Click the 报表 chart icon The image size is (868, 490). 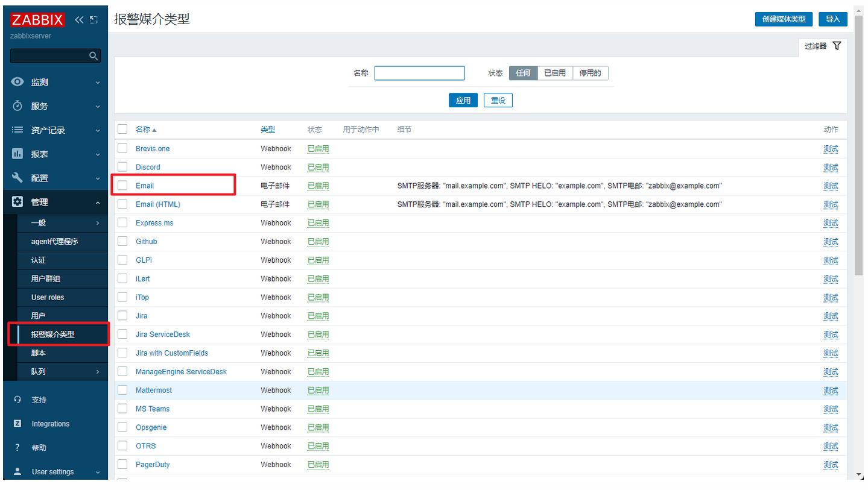click(17, 154)
